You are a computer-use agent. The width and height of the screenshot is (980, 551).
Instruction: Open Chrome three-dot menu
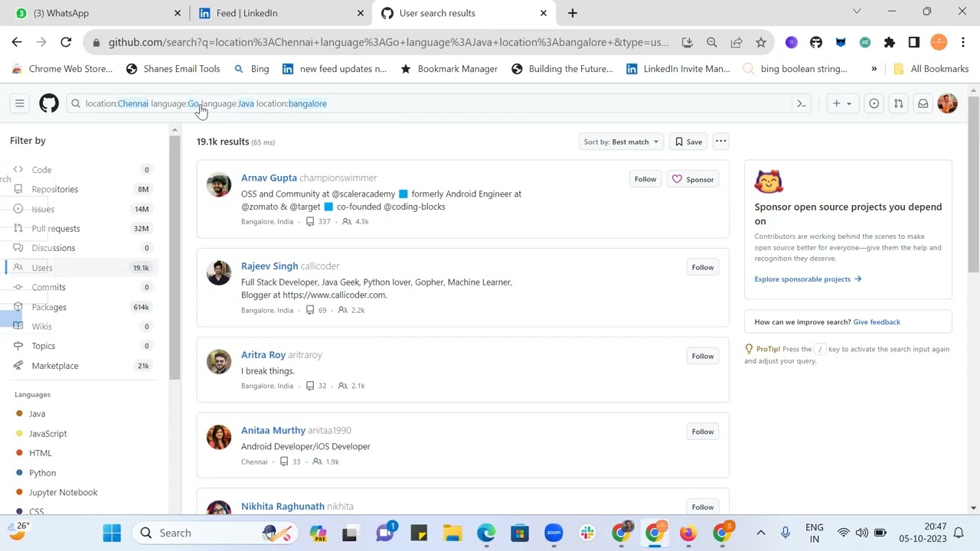[963, 42]
